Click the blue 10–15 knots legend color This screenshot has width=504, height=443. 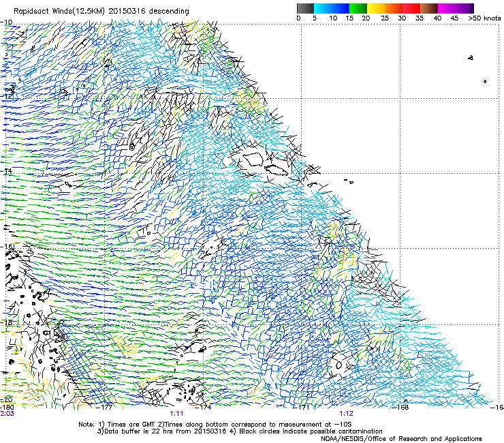tap(341, 8)
